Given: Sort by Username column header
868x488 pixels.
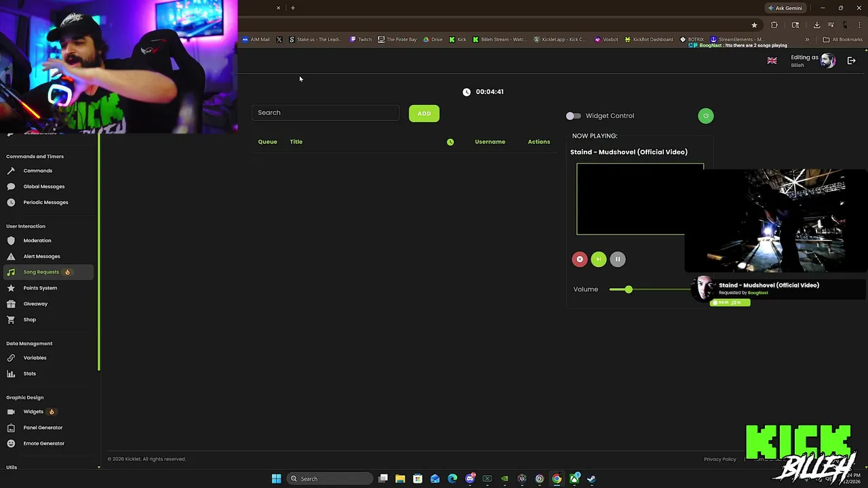Looking at the screenshot, I should [490, 142].
